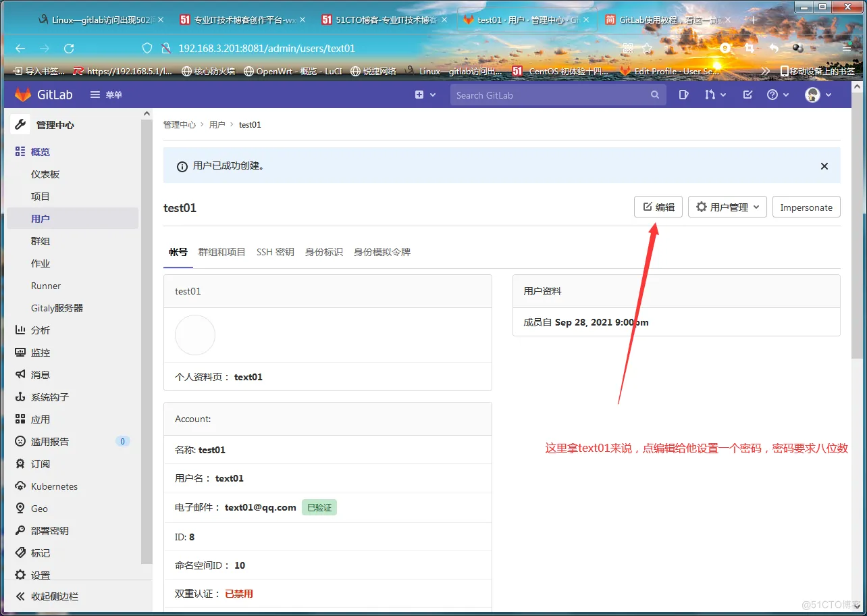Screen dimensions: 867x616
Task: Open the merge requests dropdown
Action: [715, 95]
